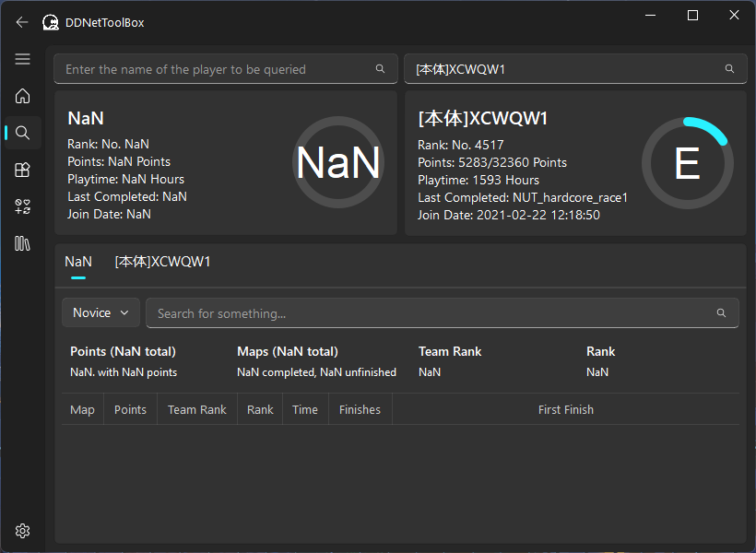Screen dimensions: 756x553
Task: Click 'Points: NaN Points' text
Action: (x=119, y=161)
